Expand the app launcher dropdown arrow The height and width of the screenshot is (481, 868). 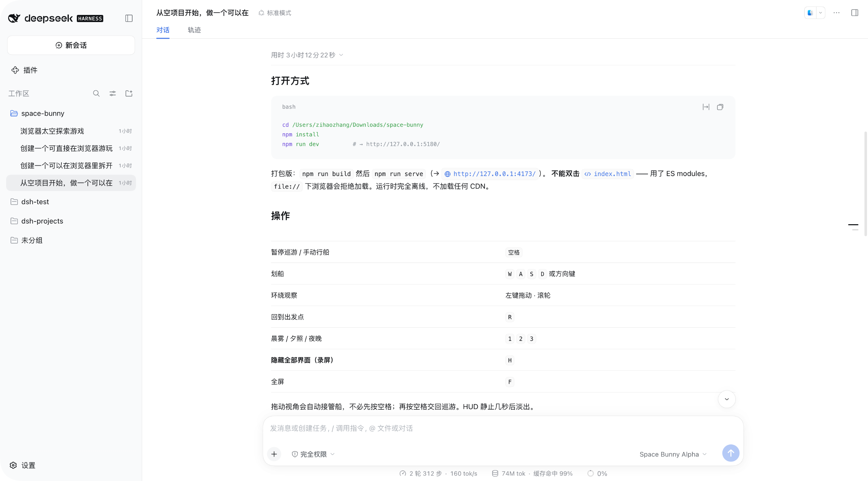821,13
